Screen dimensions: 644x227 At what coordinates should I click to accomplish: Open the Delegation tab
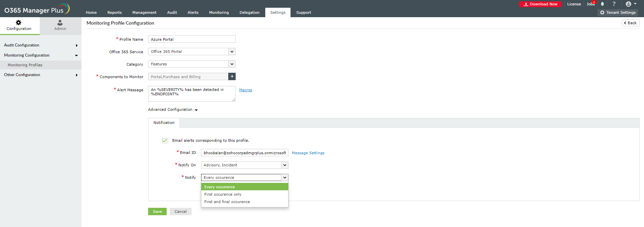(x=249, y=12)
